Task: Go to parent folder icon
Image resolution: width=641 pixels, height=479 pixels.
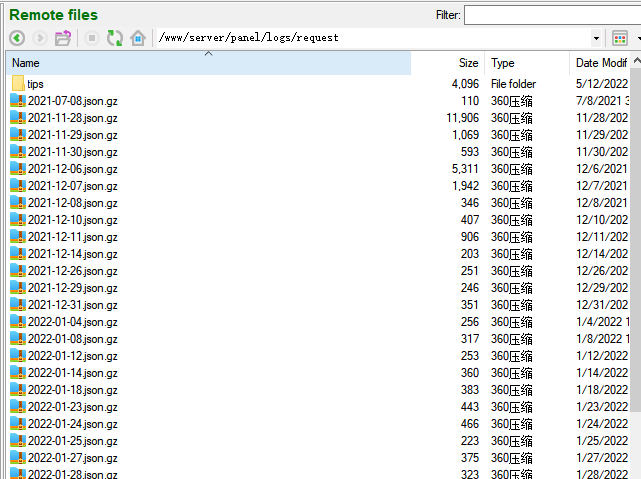Action: coord(63,38)
